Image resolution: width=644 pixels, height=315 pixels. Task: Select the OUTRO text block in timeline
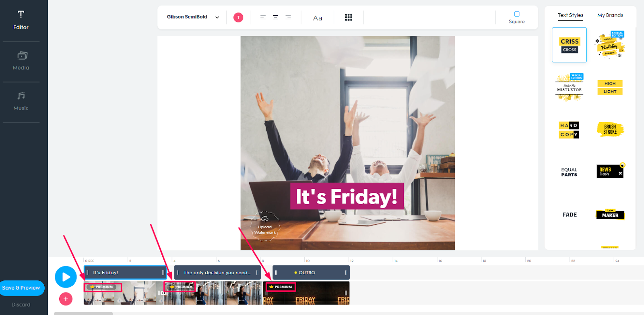coord(311,273)
